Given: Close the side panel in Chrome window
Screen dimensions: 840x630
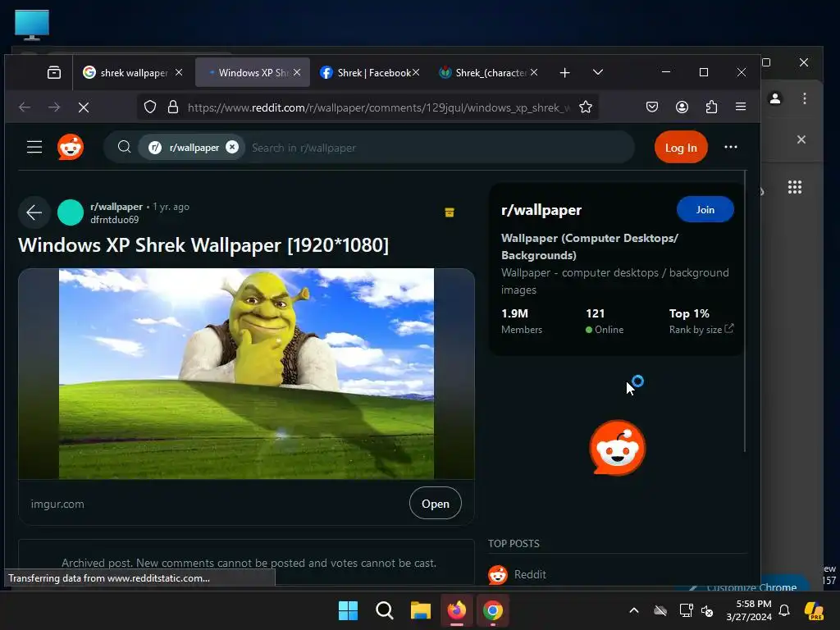Looking at the screenshot, I should pos(801,139).
